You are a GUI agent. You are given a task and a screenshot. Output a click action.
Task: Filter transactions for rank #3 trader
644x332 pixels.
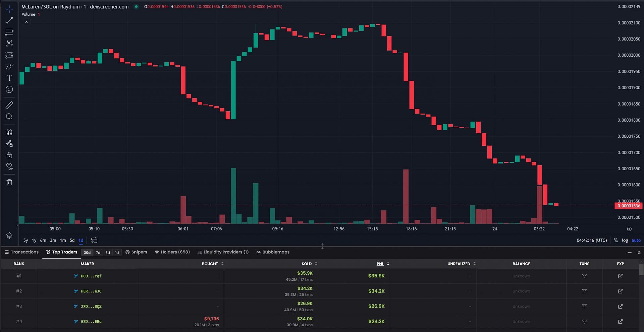[x=584, y=306]
